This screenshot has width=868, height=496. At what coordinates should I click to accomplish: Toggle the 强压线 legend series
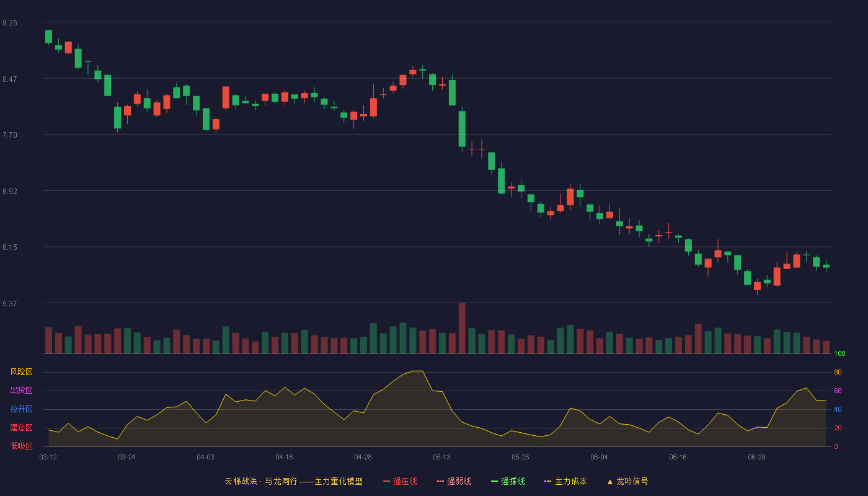pyautogui.click(x=400, y=481)
